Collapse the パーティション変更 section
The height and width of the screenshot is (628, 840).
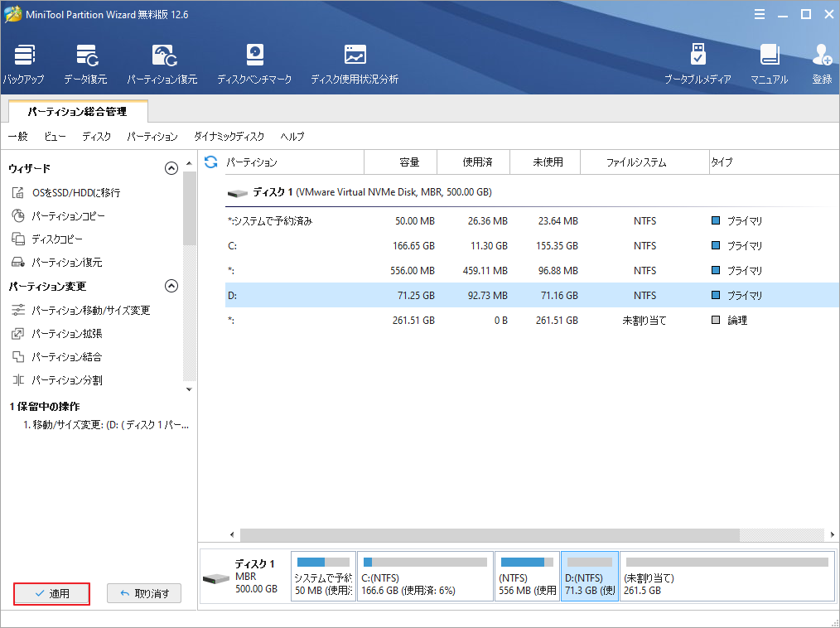(171, 286)
